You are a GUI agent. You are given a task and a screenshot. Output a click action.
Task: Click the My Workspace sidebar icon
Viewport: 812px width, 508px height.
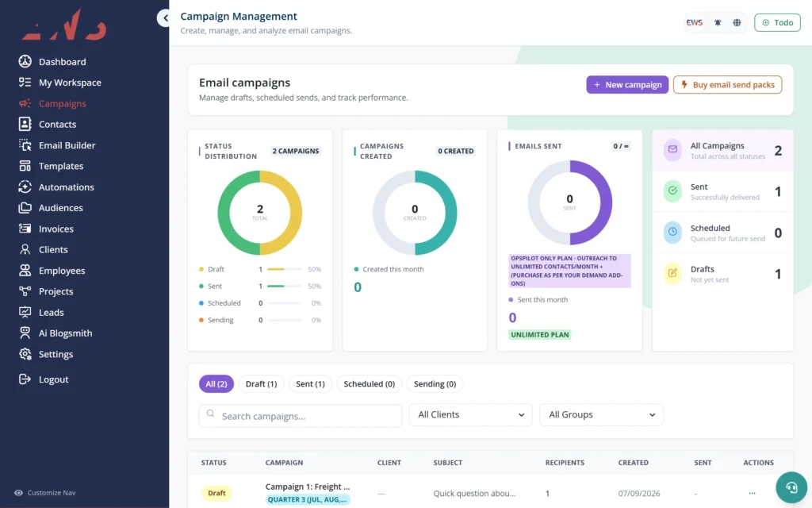pos(25,82)
